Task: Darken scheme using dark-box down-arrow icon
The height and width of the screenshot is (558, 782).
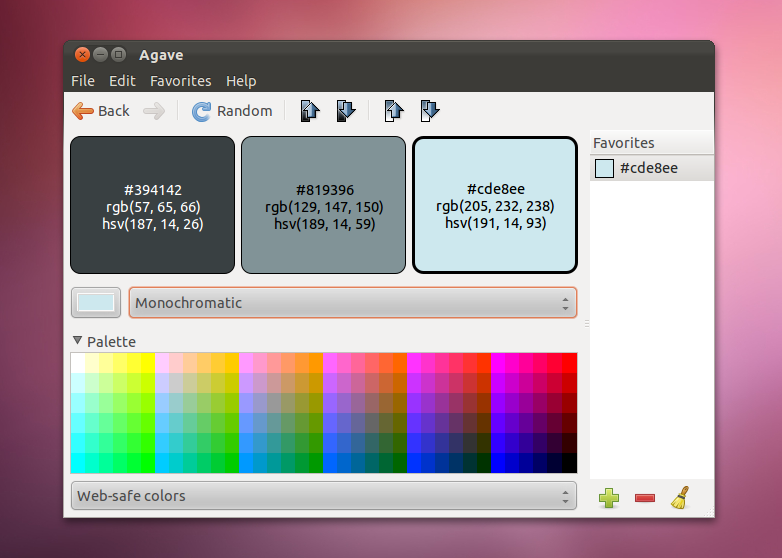Action: click(x=346, y=111)
